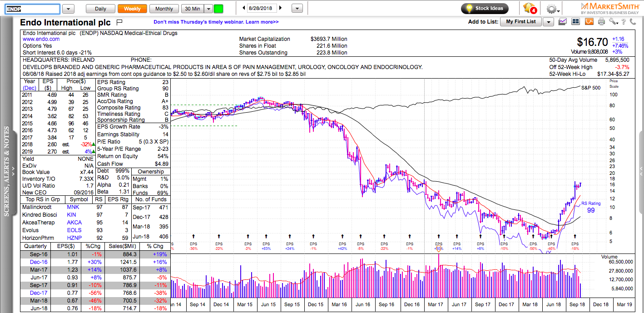
Task: Click the S&P 500 line label
Action: pos(591,87)
